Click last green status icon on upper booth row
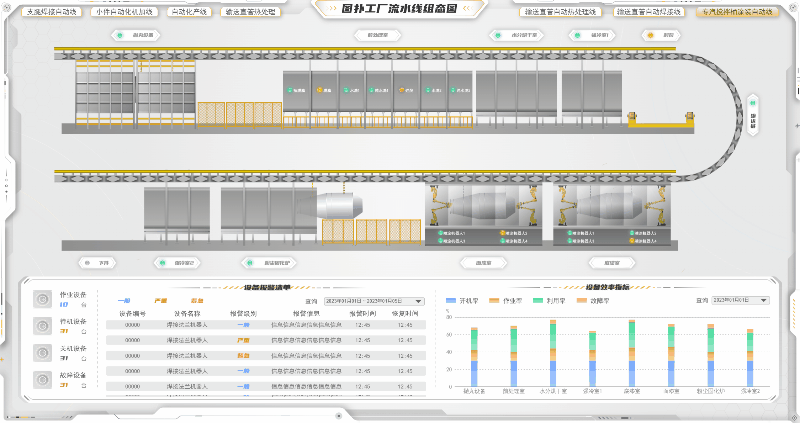The width and height of the screenshot is (800, 423). 453,90
